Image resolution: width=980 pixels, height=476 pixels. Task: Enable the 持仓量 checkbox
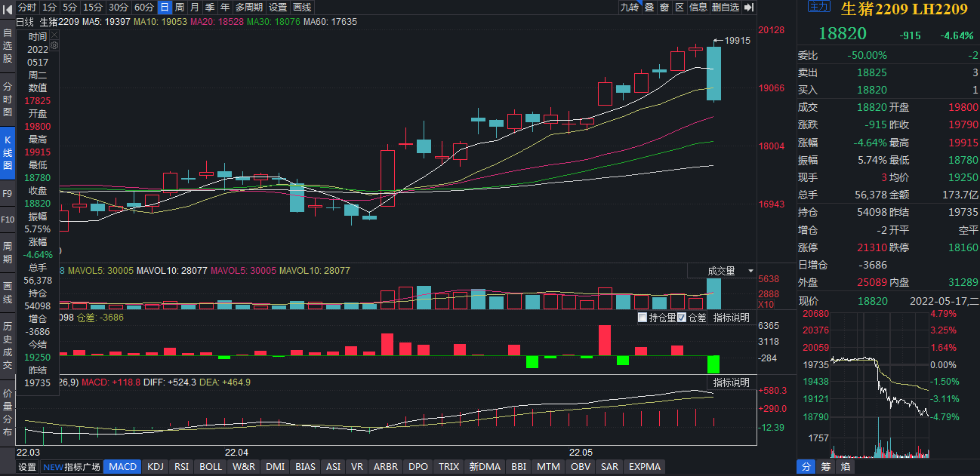(643, 318)
